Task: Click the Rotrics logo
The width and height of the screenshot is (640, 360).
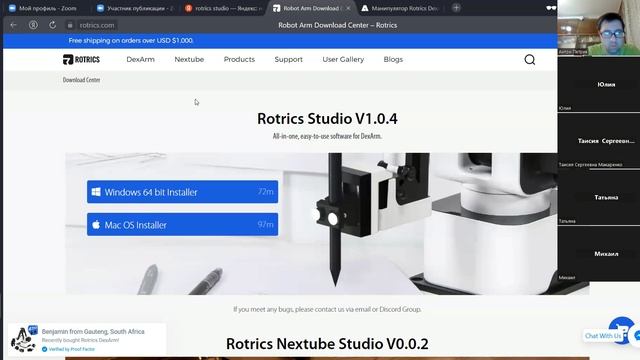Action: pos(81,60)
